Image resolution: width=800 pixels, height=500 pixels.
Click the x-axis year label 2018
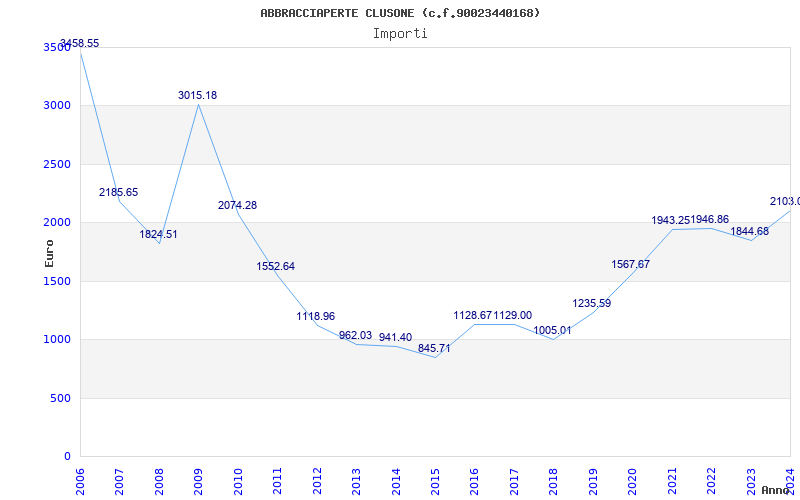click(x=554, y=482)
